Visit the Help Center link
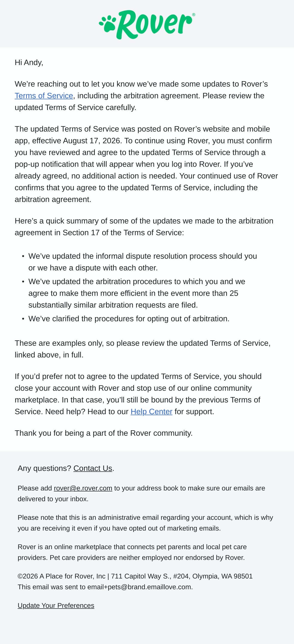The image size is (294, 644). click(151, 411)
